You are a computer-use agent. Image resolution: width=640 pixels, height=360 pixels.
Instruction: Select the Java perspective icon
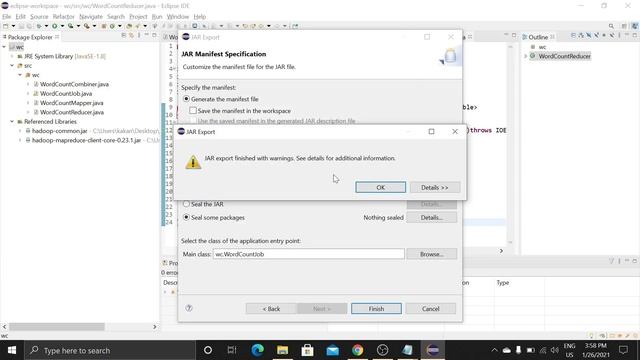635,26
